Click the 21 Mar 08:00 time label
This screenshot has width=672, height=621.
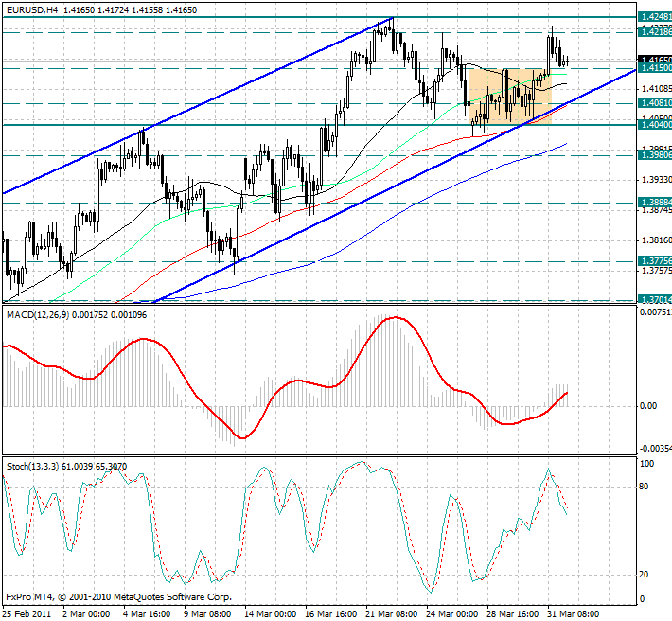coord(391,614)
